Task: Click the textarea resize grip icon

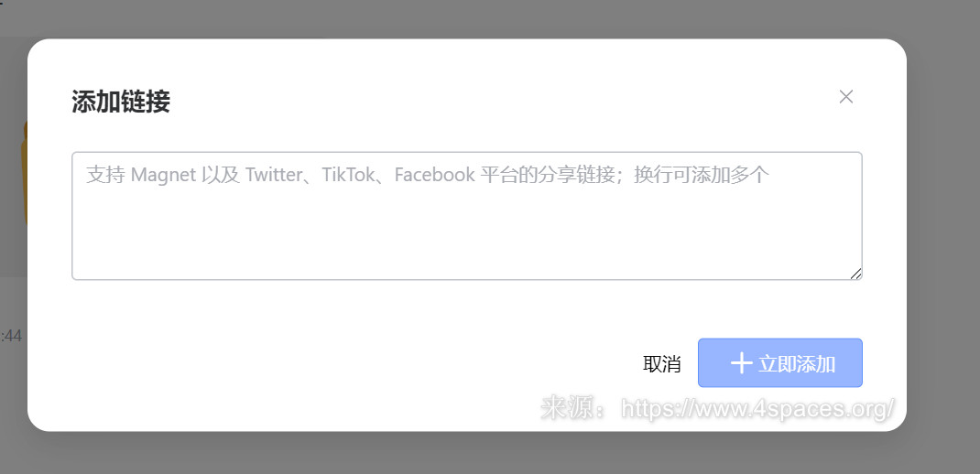Action: click(855, 273)
